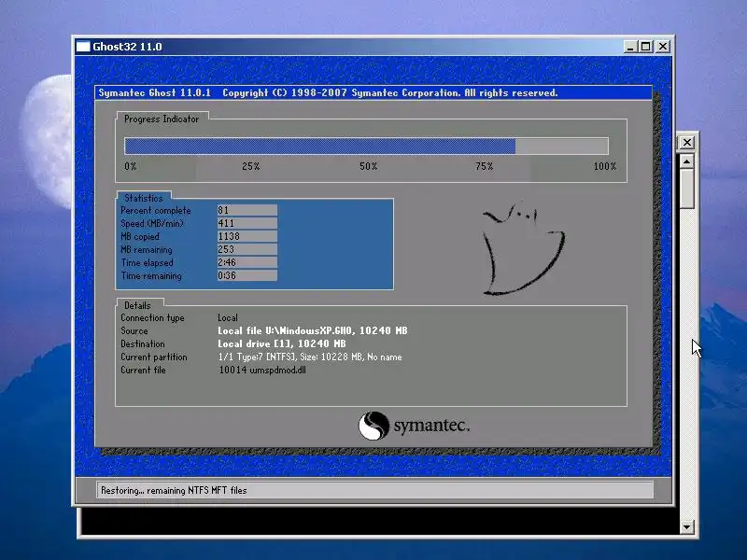Click the Restoring status bar message
Image resolution: width=747 pixels, height=560 pixels.
(x=174, y=491)
